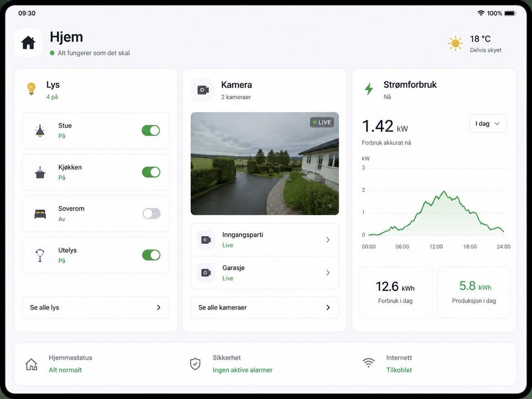Tap the Soverom bed icon
This screenshot has width=532, height=399.
click(x=40, y=214)
